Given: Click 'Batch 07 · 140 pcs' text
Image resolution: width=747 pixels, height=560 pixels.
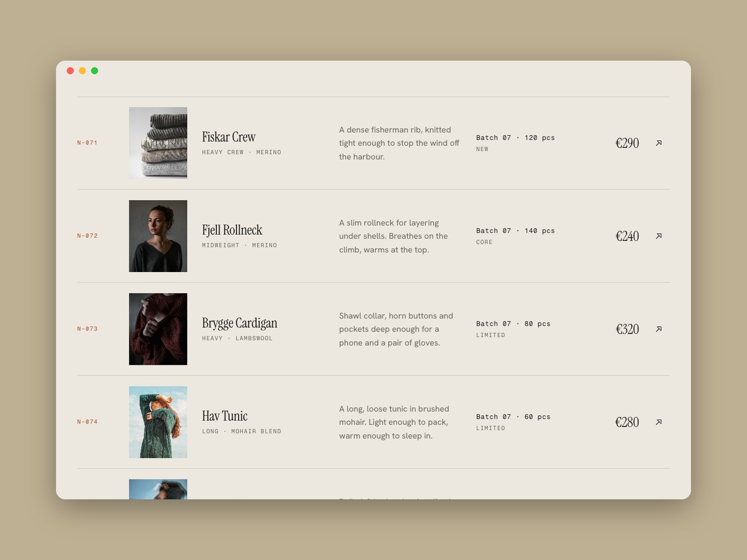Looking at the screenshot, I should tap(515, 231).
